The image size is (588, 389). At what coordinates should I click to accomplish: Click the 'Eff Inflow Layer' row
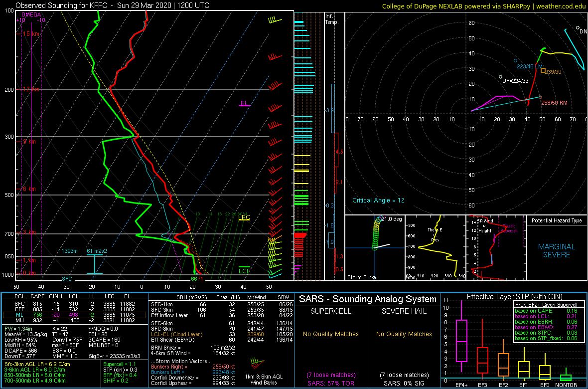pyautogui.click(x=221, y=315)
